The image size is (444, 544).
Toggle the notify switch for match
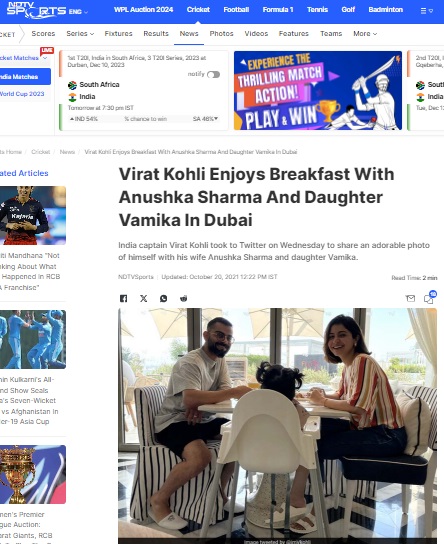(x=213, y=75)
